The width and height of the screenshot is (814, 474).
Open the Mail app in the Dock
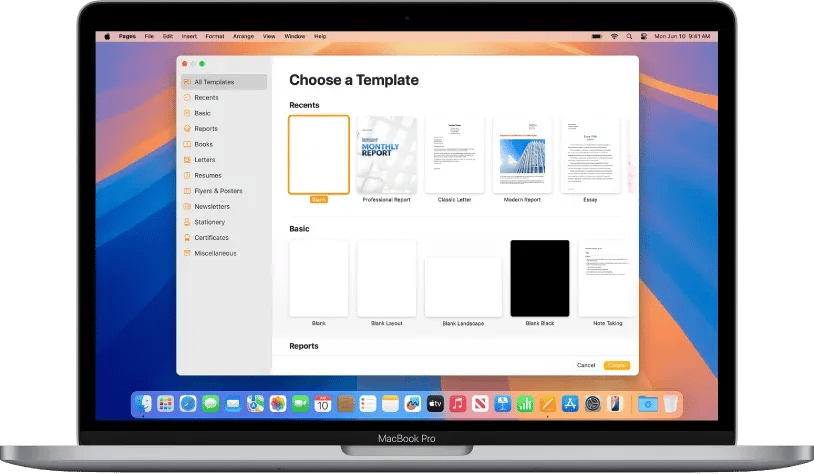[233, 403]
